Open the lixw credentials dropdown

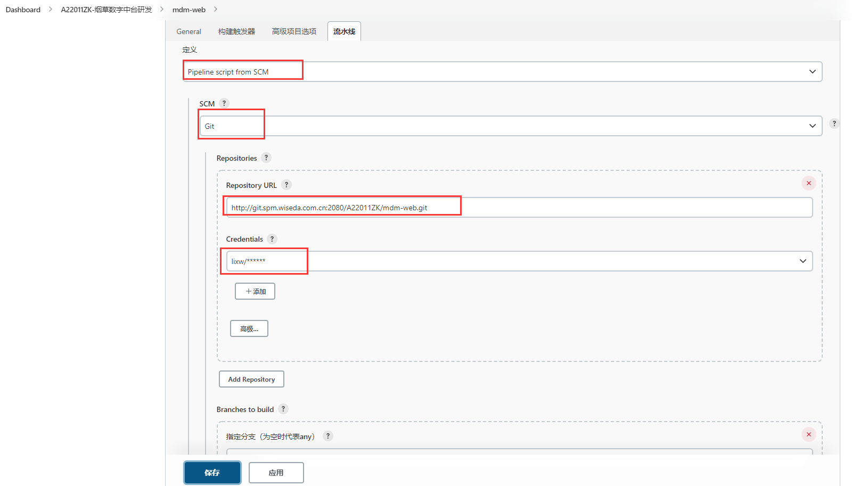pyautogui.click(x=519, y=261)
